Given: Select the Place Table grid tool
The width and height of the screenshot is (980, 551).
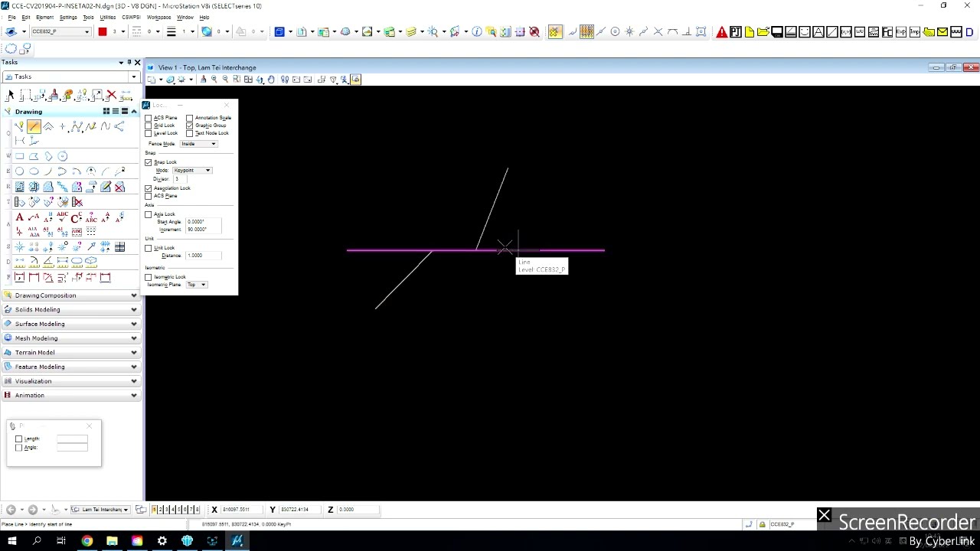Looking at the screenshot, I should (x=120, y=246).
